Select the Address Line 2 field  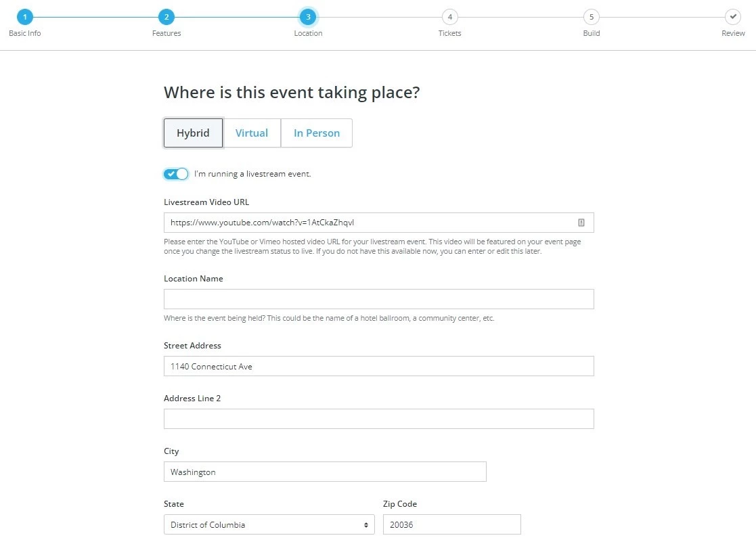pos(378,419)
